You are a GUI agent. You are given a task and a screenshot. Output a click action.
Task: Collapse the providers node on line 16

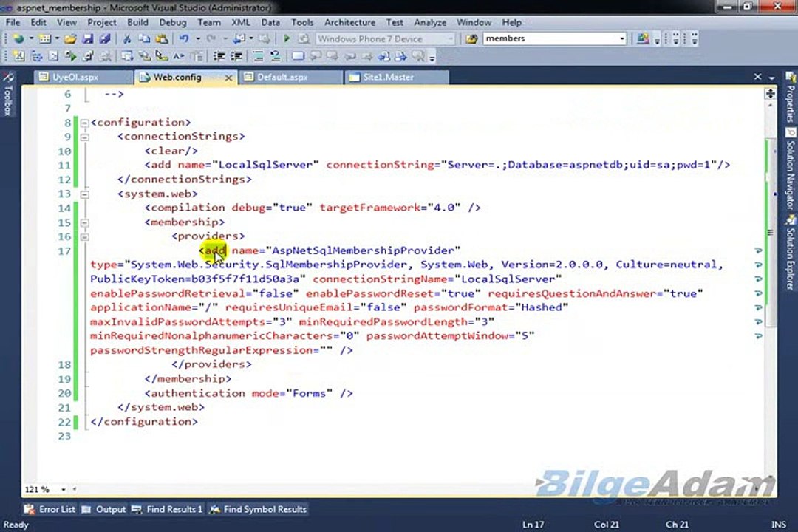click(x=84, y=236)
